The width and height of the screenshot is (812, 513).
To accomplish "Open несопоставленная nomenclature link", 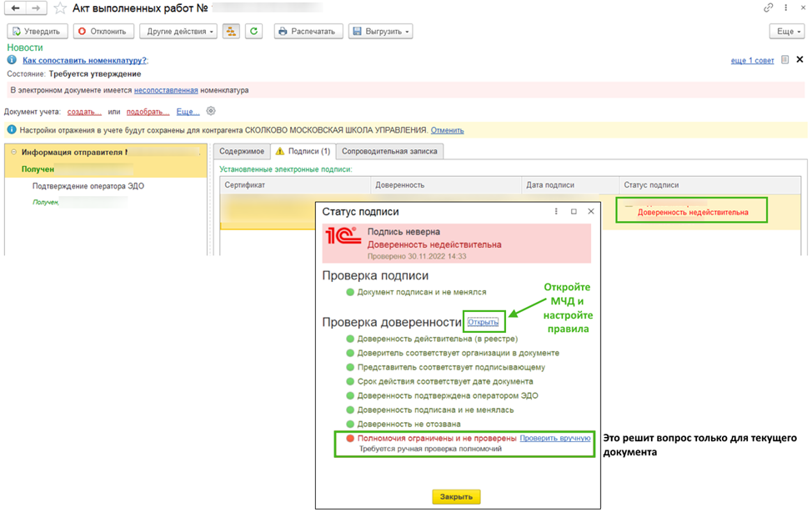I will tap(166, 90).
